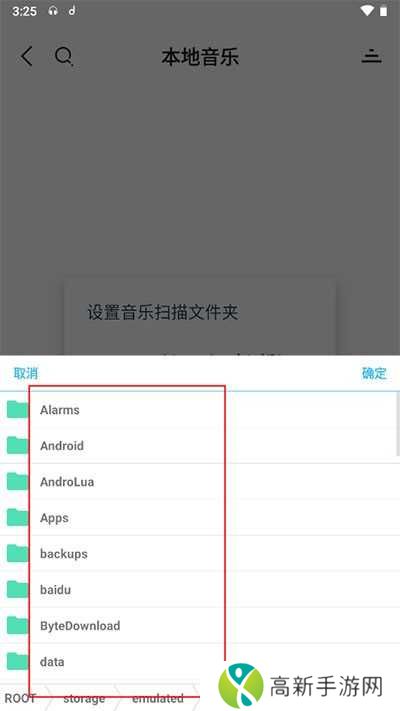Click the 设置音乐扫描文件夹 option
Image resolution: width=400 pixels, height=711 pixels.
coord(163,313)
